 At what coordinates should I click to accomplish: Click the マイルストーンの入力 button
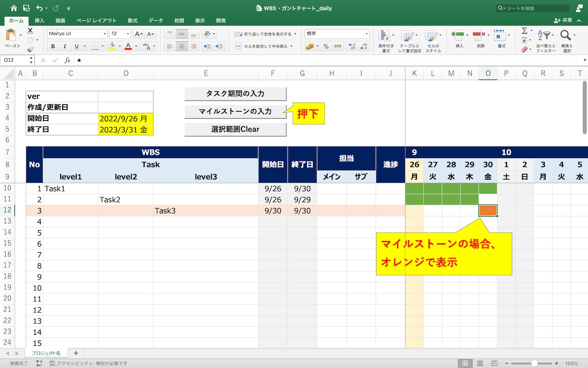point(235,111)
